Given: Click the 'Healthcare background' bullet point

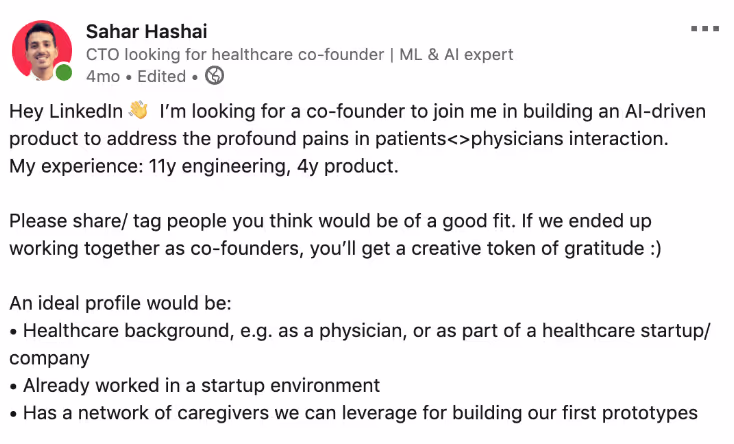Looking at the screenshot, I should tap(360, 331).
